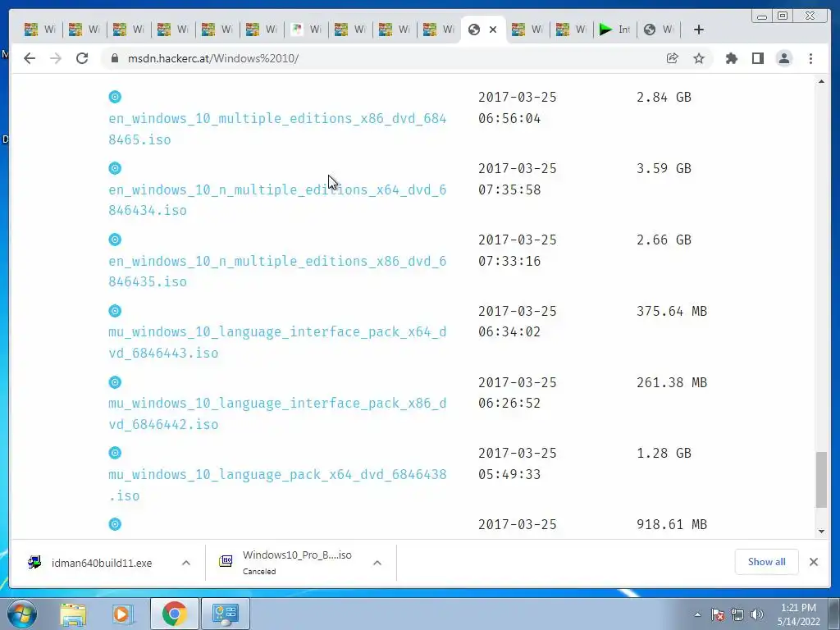Select the 261.38 MB size text
This screenshot has width=840, height=630.
(672, 382)
